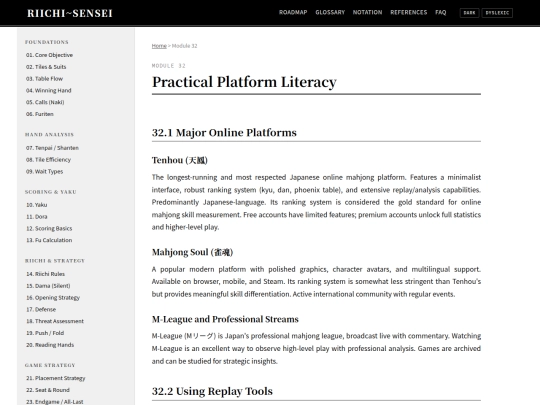Open the Notation page
Viewport: 540px width, 405px height.
pyautogui.click(x=367, y=12)
